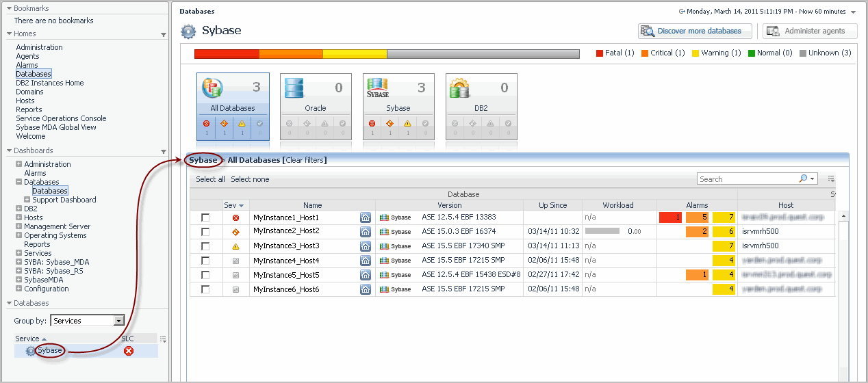868x383 pixels.
Task: Check the MyInstance6_Host6 row checkbox
Action: 205,289
